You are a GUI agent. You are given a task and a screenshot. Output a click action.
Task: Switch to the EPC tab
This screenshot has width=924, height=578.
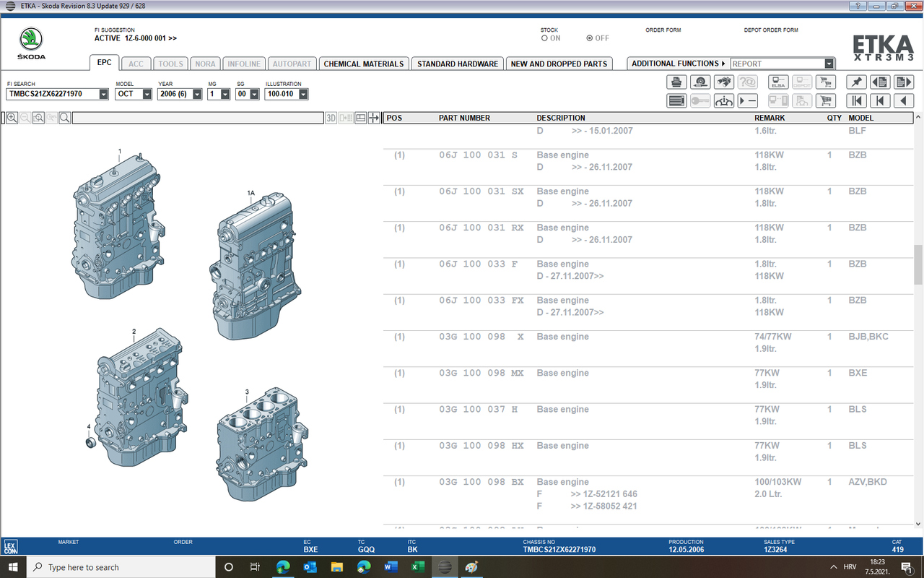(x=105, y=63)
